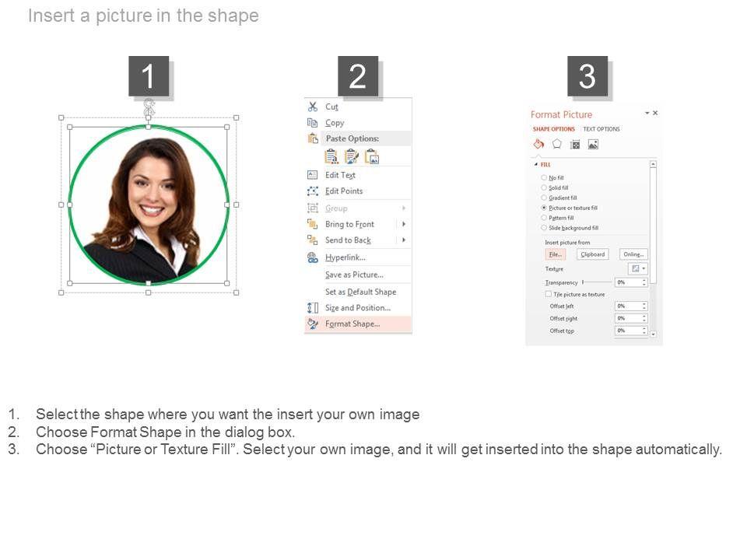Open the Size & Properties tab icon
The width and height of the screenshot is (747, 560).
575,145
